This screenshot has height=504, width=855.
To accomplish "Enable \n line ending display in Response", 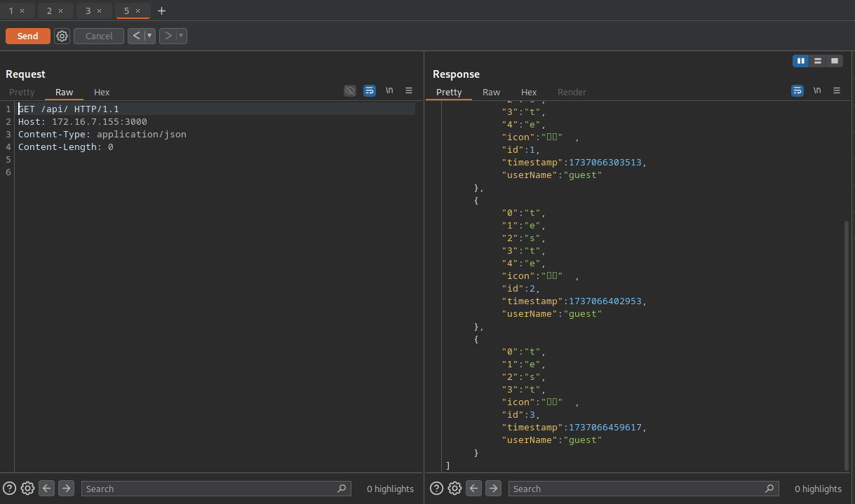I will 817,90.
